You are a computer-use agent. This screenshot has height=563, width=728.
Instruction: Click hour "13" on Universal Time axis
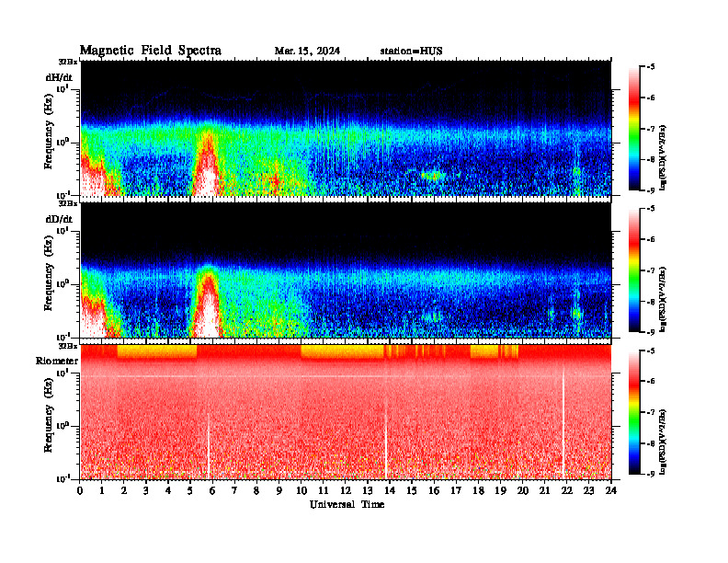[368, 491]
